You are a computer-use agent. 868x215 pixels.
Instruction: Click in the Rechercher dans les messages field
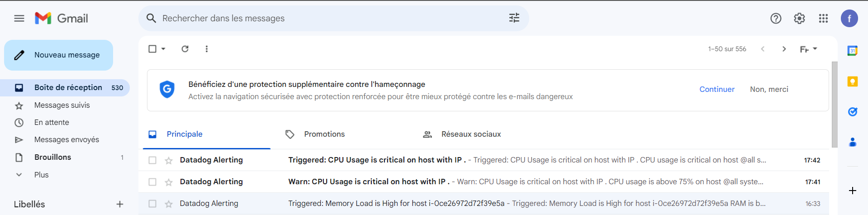pos(333,19)
